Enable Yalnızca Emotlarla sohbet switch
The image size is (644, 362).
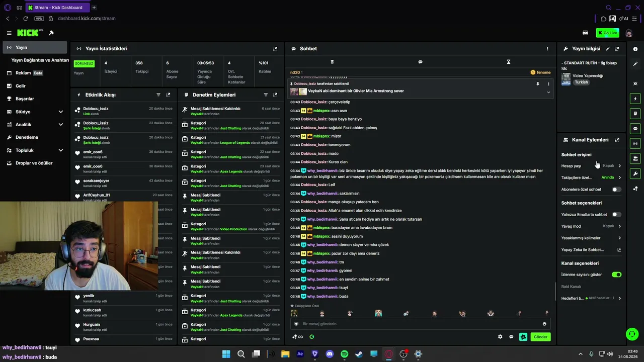[x=616, y=215]
